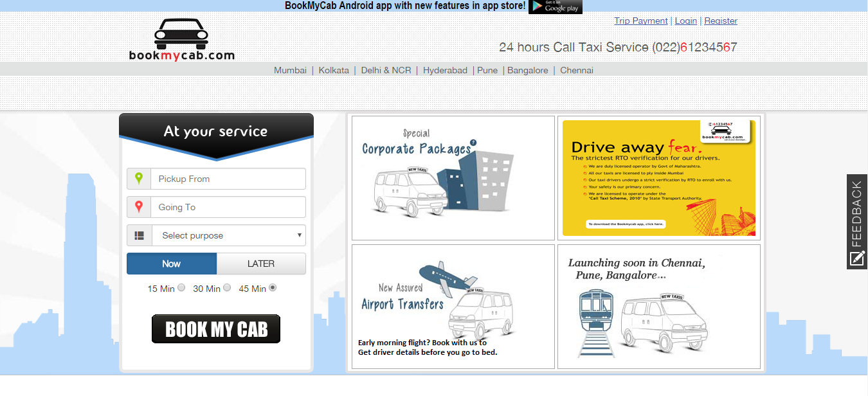Open the Feedback pencil icon
This screenshot has height=396, width=868.
pyautogui.click(x=857, y=258)
